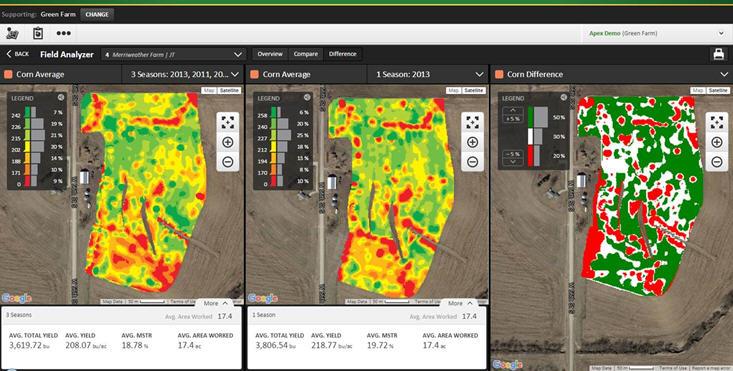Open the Merriweather Farm field dropdown
This screenshot has height=371, width=733.
173,54
